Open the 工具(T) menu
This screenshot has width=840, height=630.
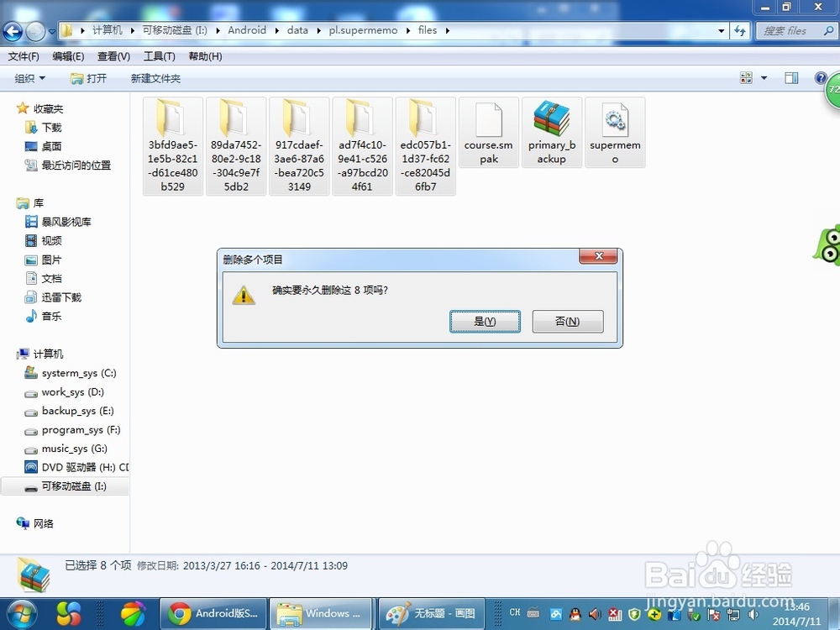(x=159, y=56)
